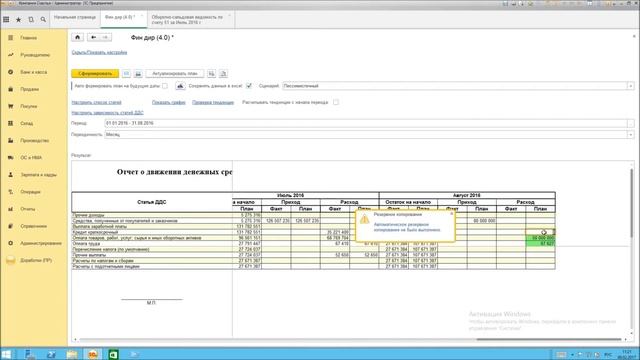Select Расчеты по налогам и сборам row
The width and height of the screenshot is (640, 360).
click(152, 260)
